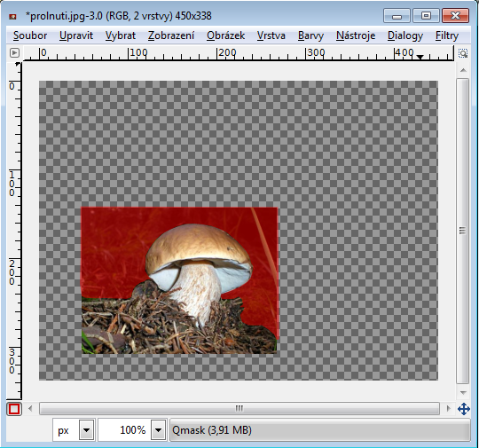
Task: Open the Barvy menu
Action: 310,35
